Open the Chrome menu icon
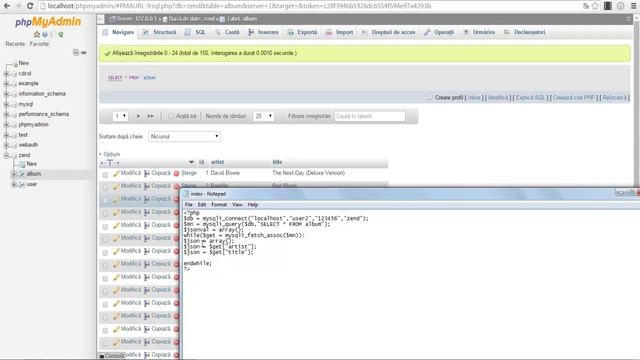Screen dimensions: 640x360 (633, 6)
